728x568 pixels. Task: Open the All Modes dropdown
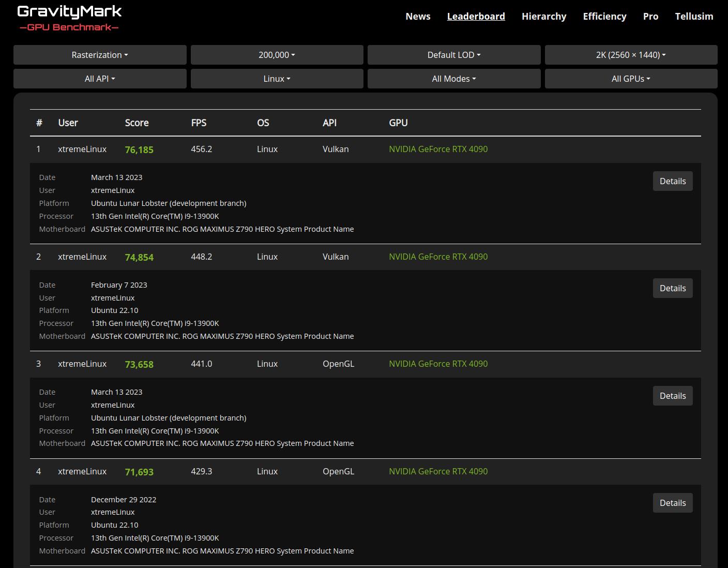[x=453, y=79]
